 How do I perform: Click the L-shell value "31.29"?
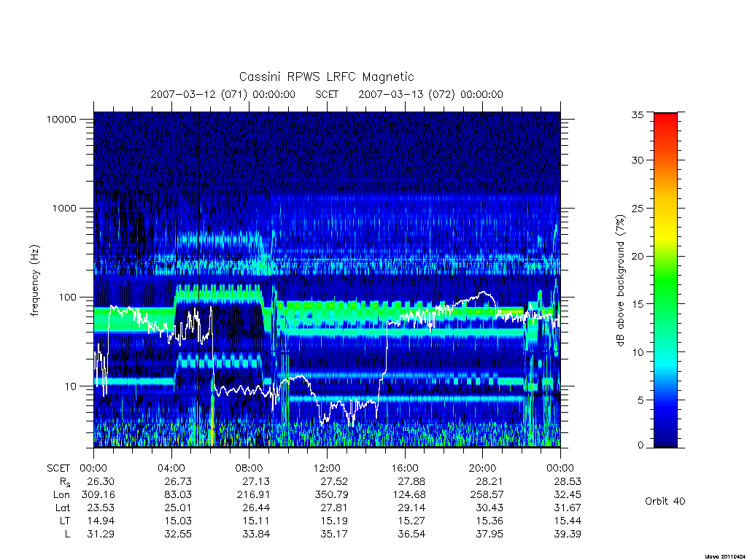click(101, 534)
